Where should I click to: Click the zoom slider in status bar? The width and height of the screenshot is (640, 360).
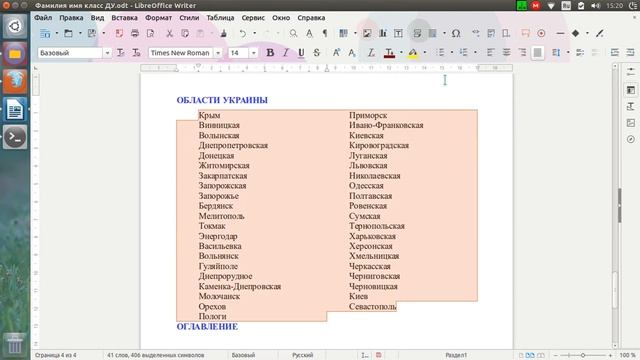tap(582, 355)
